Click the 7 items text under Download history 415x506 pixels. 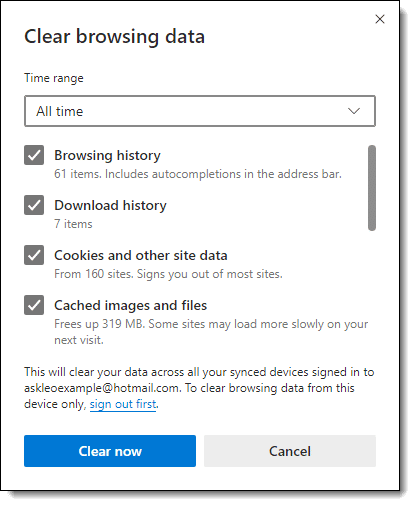[73, 224]
